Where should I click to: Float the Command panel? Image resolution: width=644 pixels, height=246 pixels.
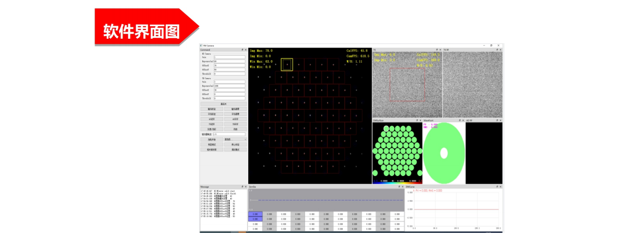coord(242,50)
